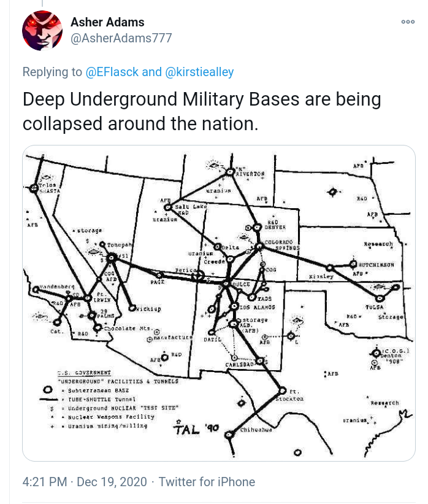The height and width of the screenshot is (504, 428).
Task: Click the LOS ALAMOS label on the map
Action: [256, 307]
